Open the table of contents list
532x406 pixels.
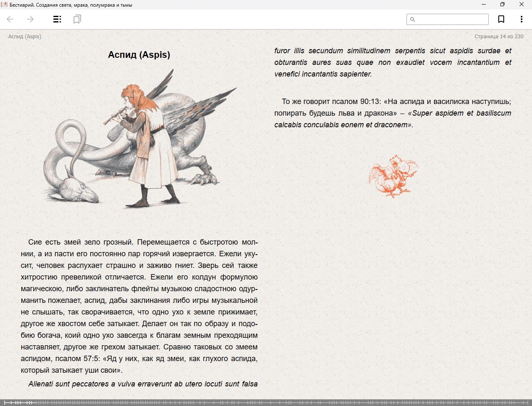pyautogui.click(x=57, y=19)
